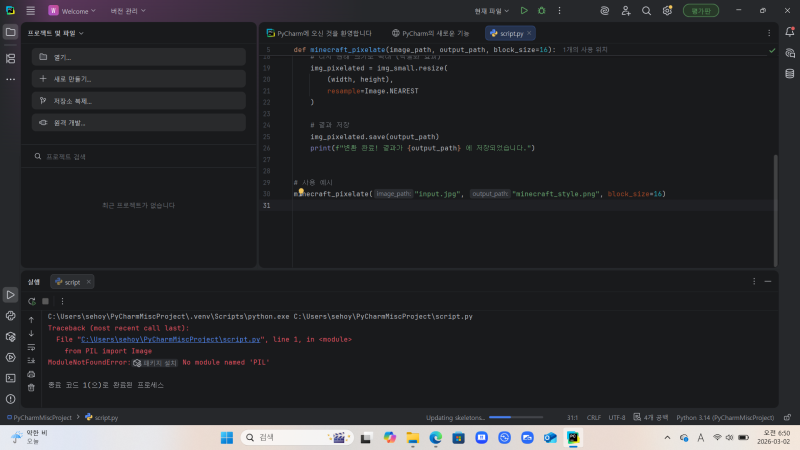Viewport: 800px width, 450px height.
Task: Click Updating skeletons progress bar
Action: [x=516, y=417]
